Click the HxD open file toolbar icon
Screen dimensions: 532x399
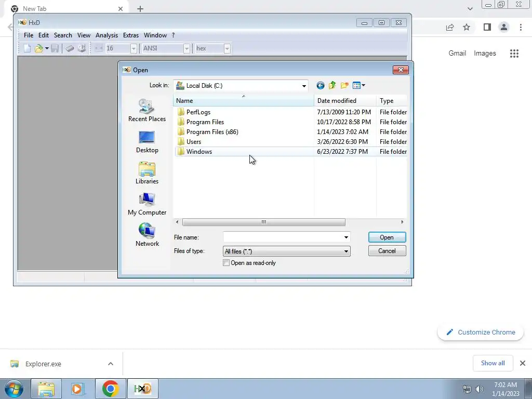click(38, 48)
